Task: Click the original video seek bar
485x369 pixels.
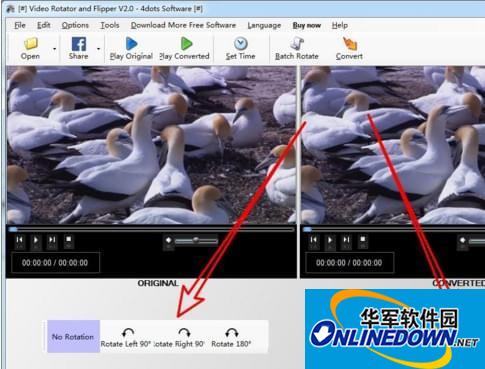Action: pos(151,229)
